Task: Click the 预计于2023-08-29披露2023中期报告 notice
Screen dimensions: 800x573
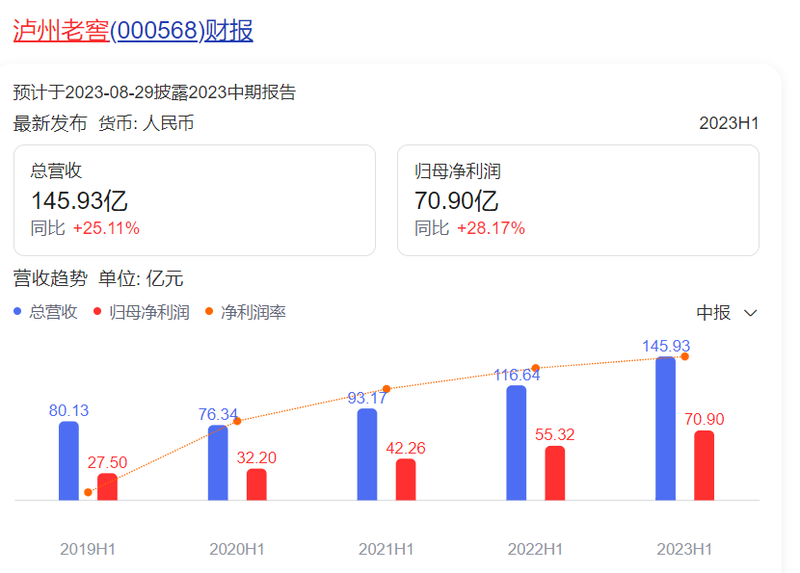Action: [154, 92]
